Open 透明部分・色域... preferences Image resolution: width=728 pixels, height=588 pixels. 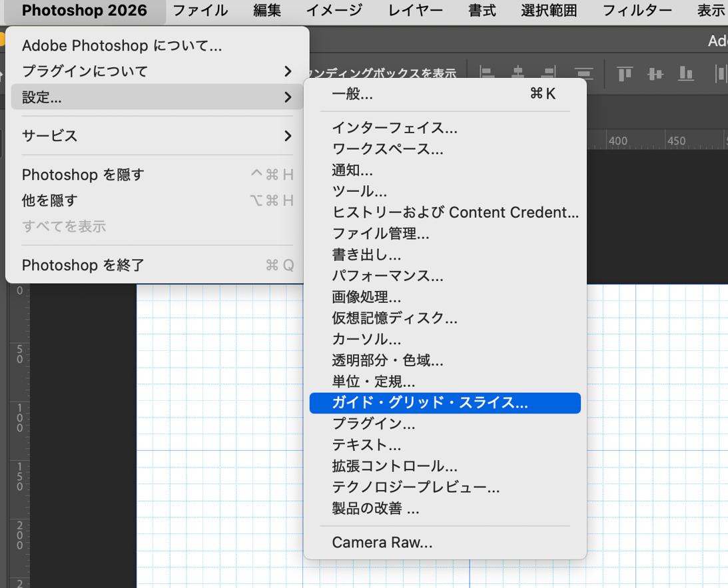(445, 360)
